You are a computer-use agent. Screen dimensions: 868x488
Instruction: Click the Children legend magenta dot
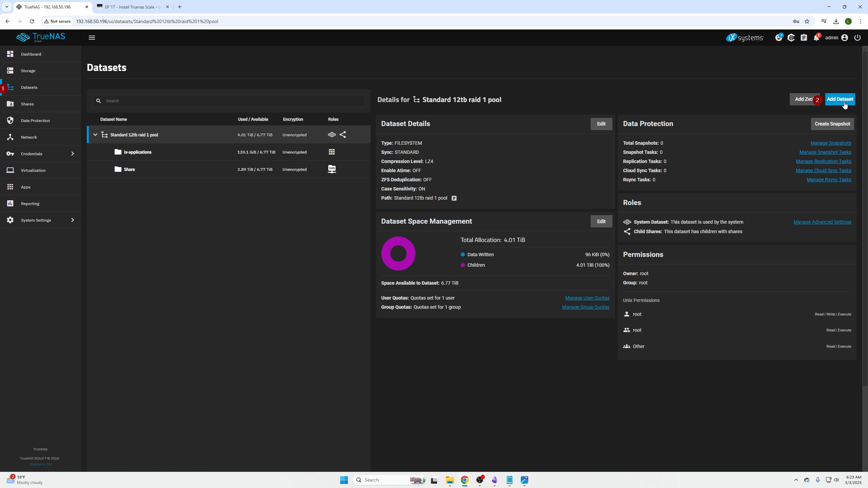(462, 265)
